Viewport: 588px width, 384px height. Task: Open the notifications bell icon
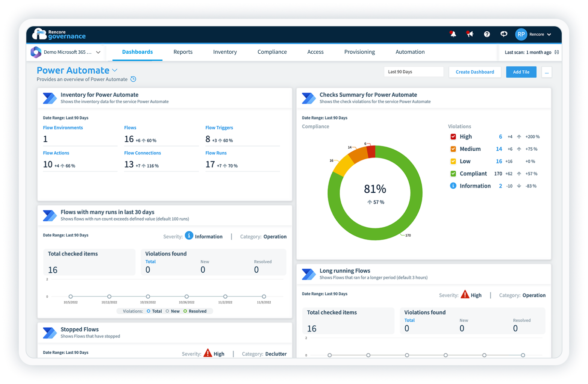[x=453, y=34]
